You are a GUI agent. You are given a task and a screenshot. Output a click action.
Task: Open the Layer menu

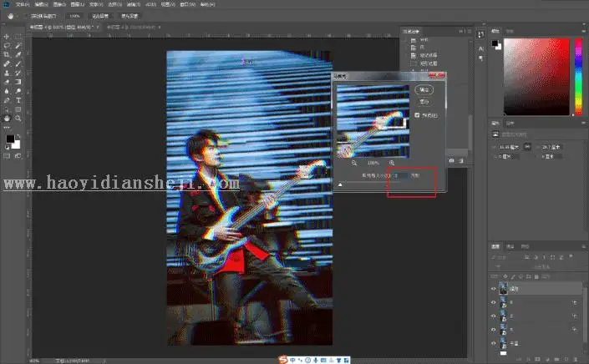coord(78,4)
